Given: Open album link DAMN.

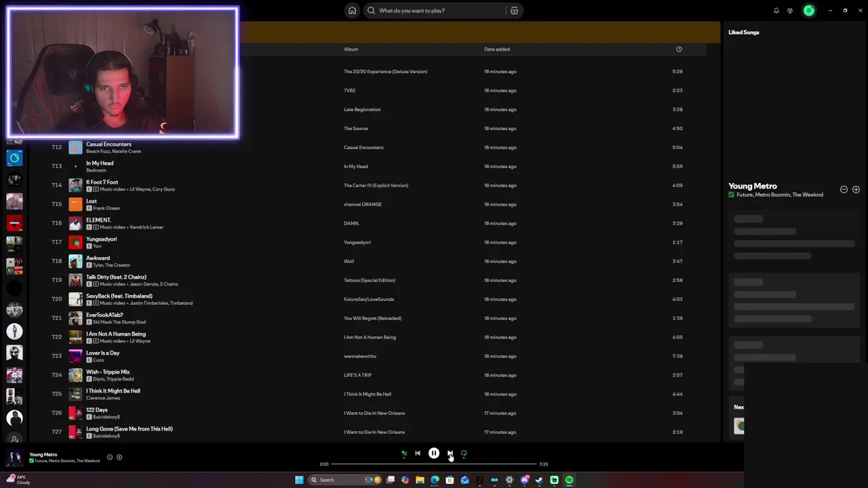Looking at the screenshot, I should coord(351,223).
